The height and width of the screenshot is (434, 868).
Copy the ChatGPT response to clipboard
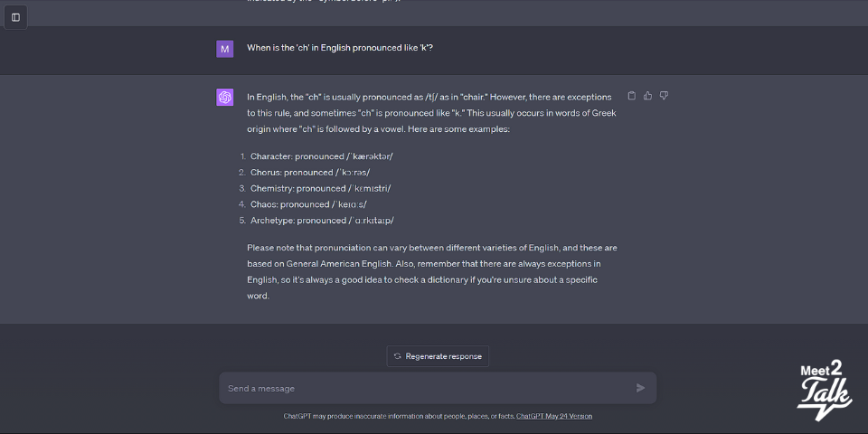(x=631, y=96)
